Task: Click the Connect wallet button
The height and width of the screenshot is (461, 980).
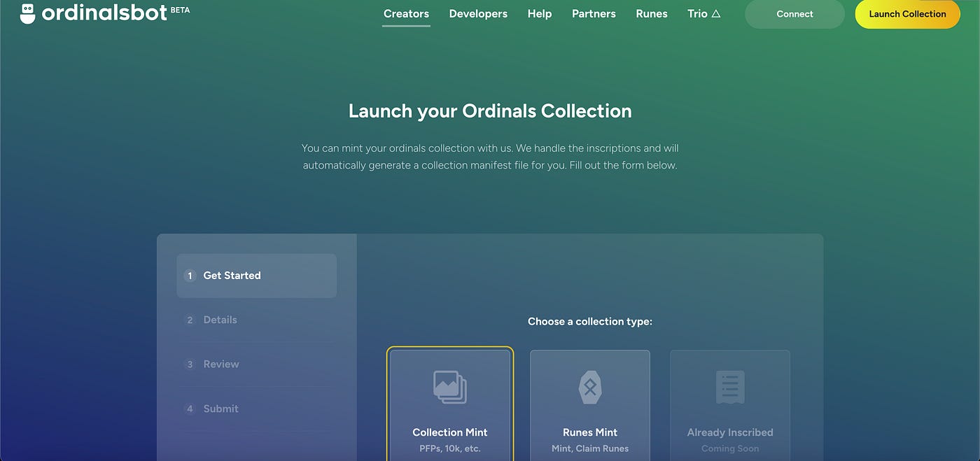Action: click(x=794, y=14)
